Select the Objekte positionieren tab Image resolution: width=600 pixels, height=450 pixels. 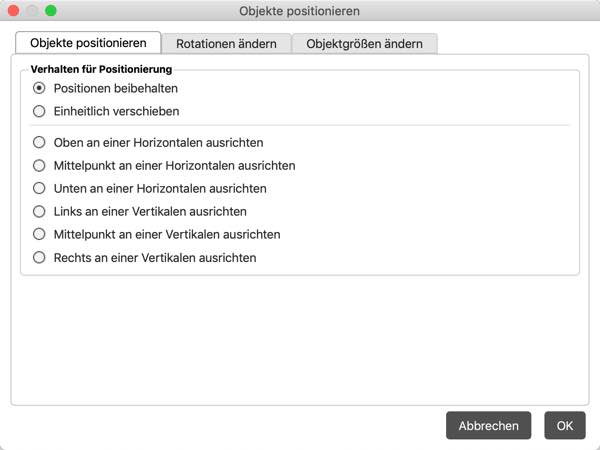coord(89,43)
